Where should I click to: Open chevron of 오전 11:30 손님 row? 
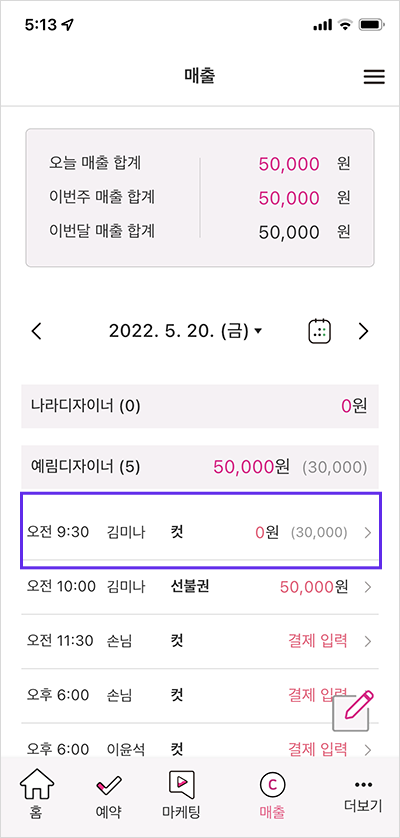point(367,640)
